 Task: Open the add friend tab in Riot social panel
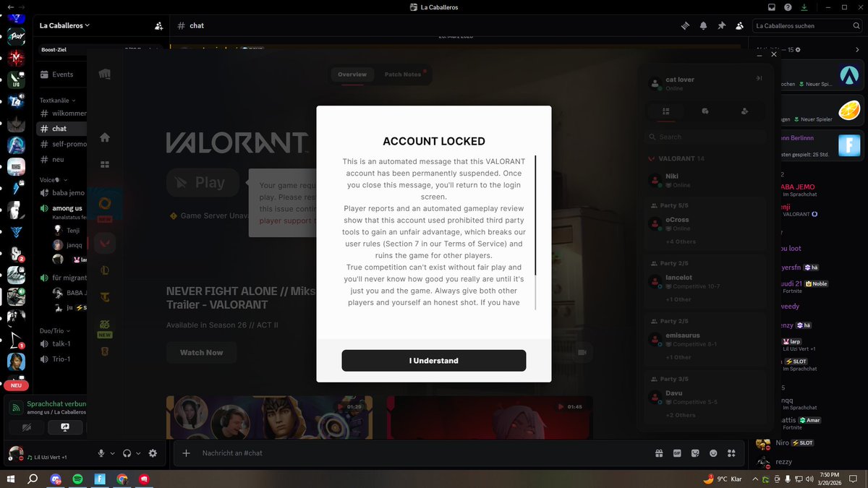(x=744, y=111)
